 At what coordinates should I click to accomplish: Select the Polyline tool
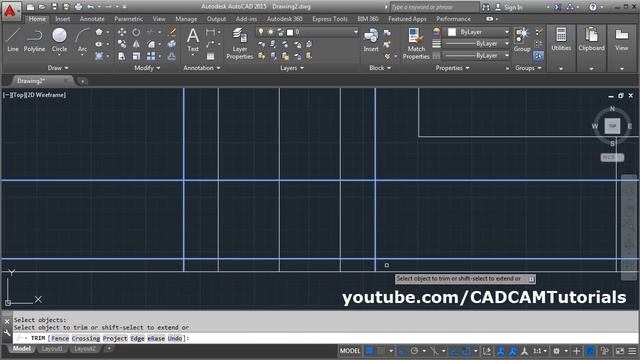[x=34, y=40]
